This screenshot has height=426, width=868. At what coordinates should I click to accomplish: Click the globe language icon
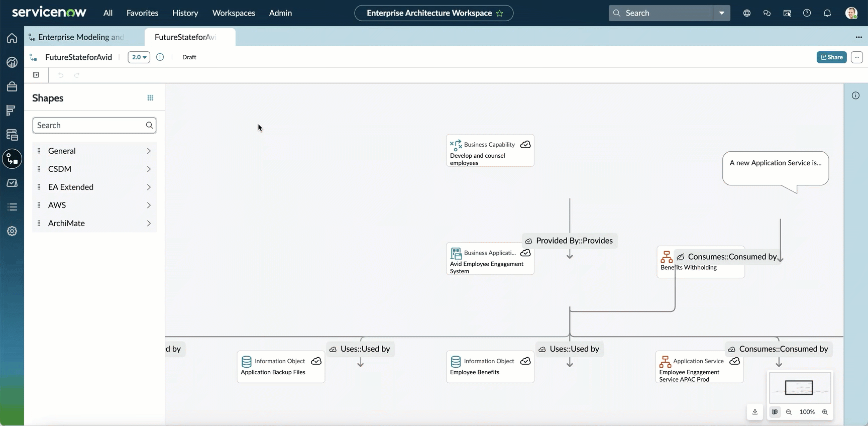(747, 13)
